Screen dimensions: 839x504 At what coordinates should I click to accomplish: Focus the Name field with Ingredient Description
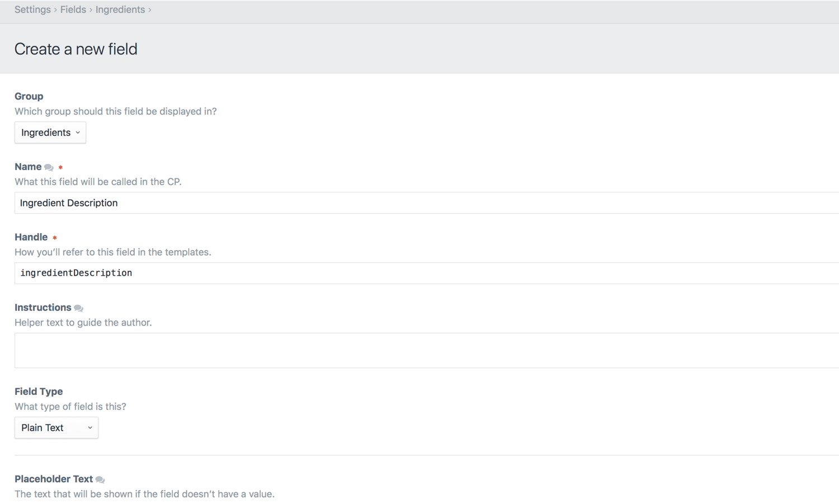[427, 203]
